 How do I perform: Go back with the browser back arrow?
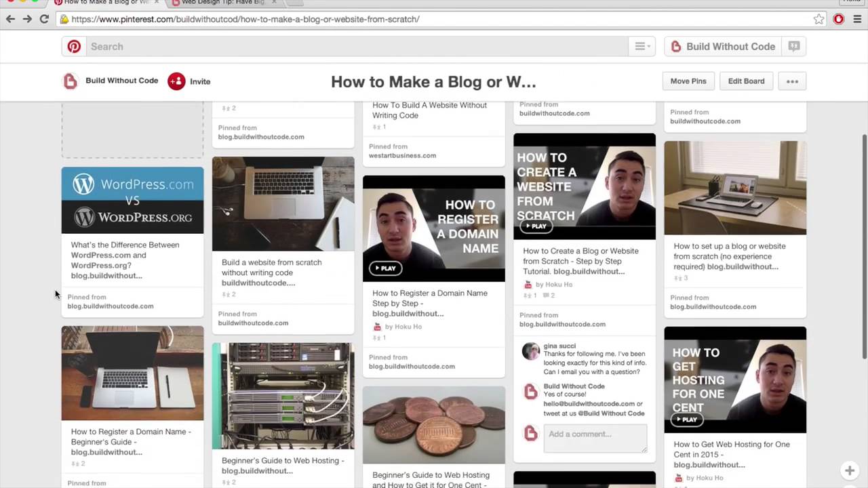pyautogui.click(x=10, y=19)
